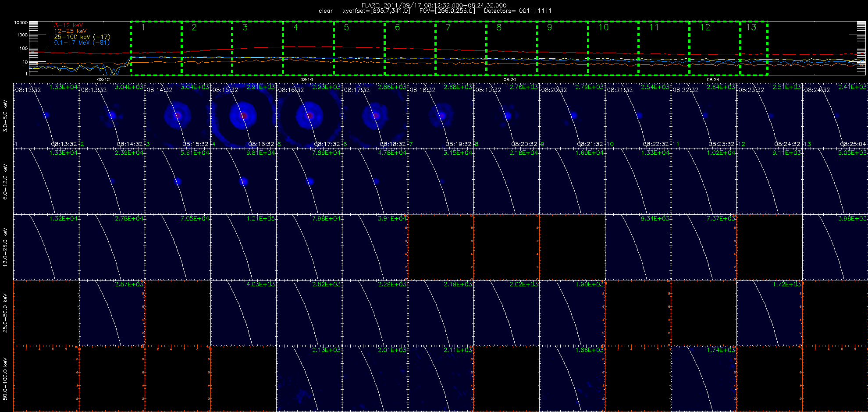Click the 08:25:04 end time label

[853, 144]
